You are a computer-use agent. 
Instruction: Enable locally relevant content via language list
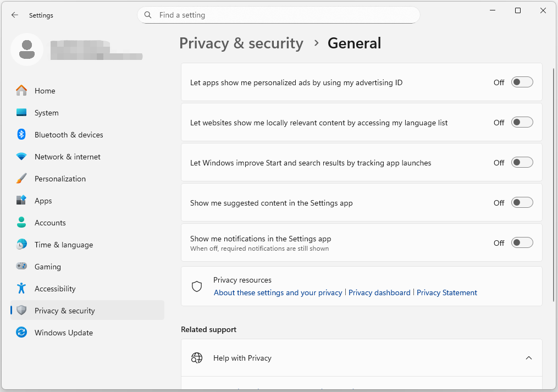click(522, 122)
